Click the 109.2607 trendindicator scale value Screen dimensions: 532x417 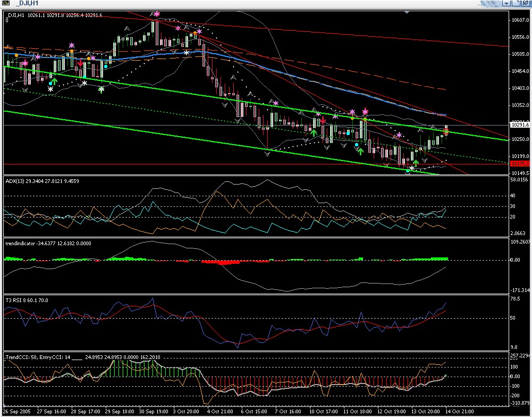pos(520,242)
